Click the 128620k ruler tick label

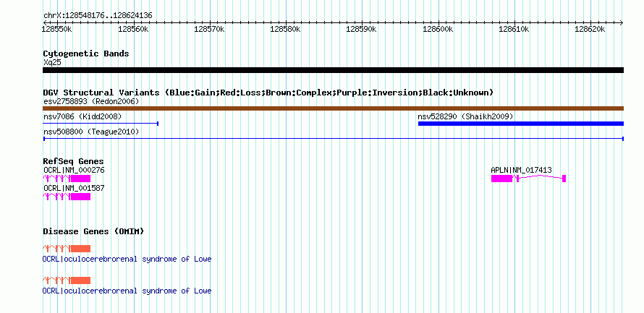[x=590, y=30]
